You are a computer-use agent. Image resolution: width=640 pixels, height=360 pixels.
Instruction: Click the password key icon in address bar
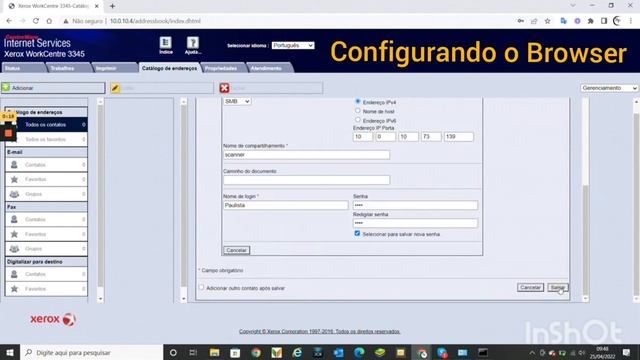[x=520, y=21]
